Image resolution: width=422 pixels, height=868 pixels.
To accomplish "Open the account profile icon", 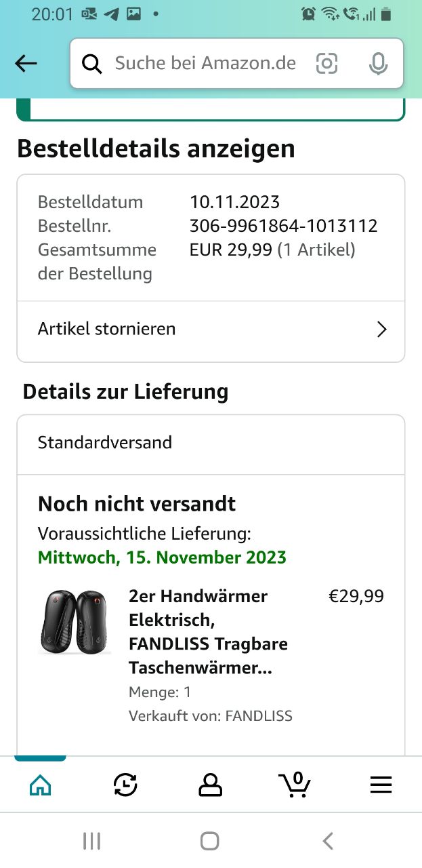I will 210,785.
